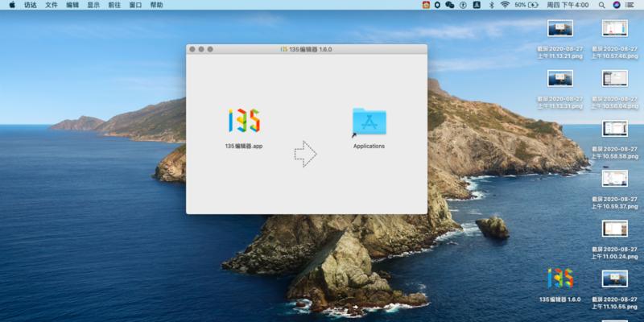Open the 50% battery status menu

pyautogui.click(x=526, y=5)
